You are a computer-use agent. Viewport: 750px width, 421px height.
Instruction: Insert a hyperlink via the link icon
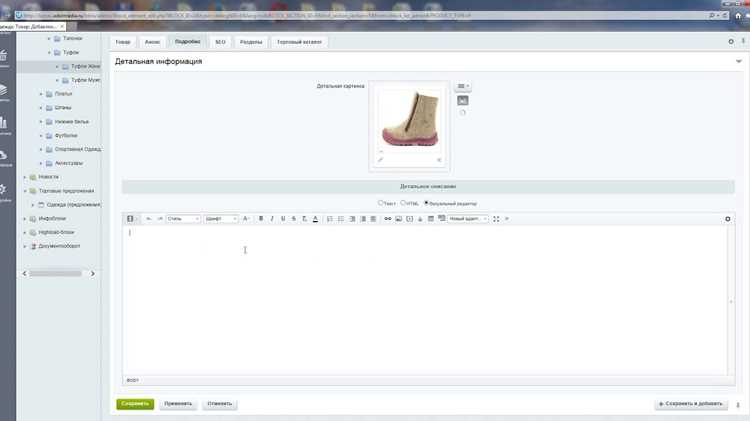point(388,219)
